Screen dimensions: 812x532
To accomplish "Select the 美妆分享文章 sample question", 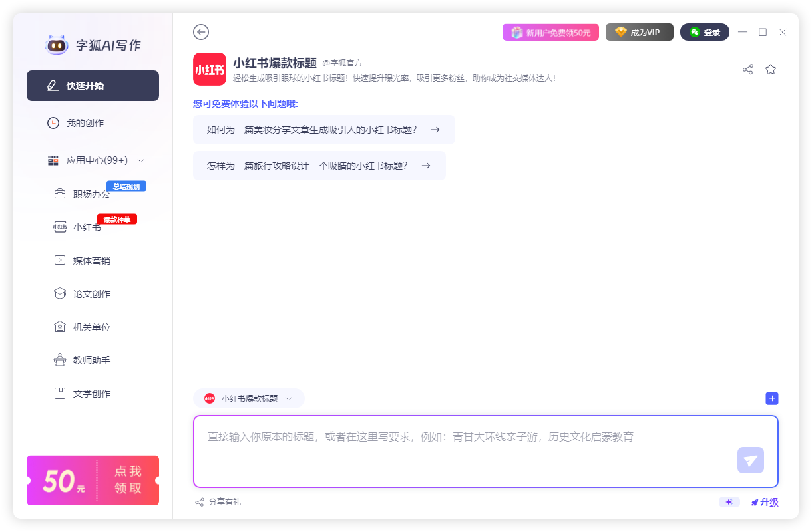I will coord(323,130).
